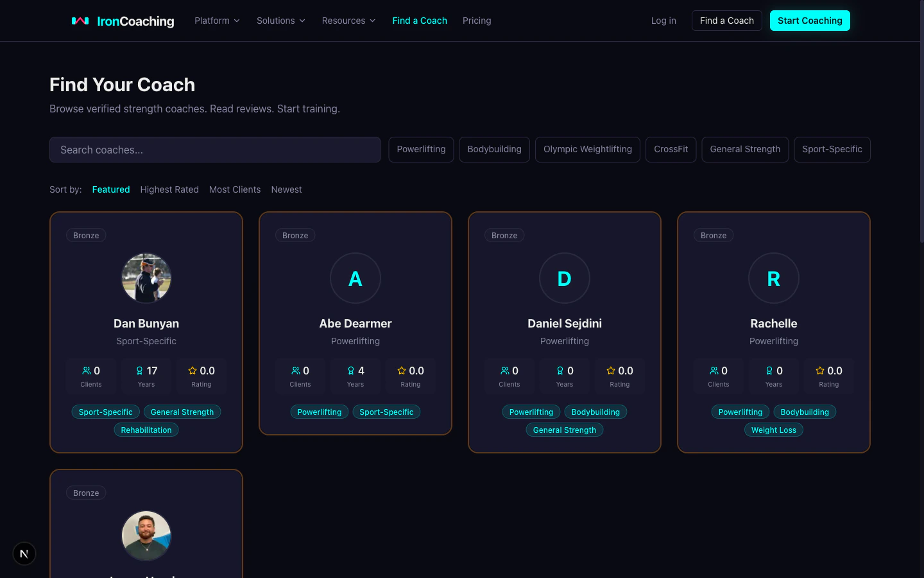Image resolution: width=924 pixels, height=578 pixels.
Task: Expand the Solutions dropdown
Action: (x=280, y=21)
